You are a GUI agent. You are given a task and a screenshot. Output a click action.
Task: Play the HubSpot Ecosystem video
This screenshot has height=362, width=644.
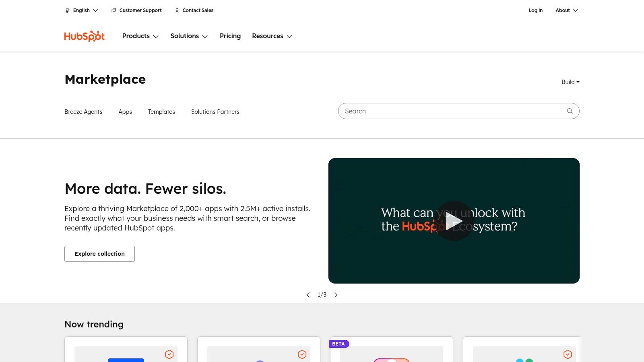point(454,220)
